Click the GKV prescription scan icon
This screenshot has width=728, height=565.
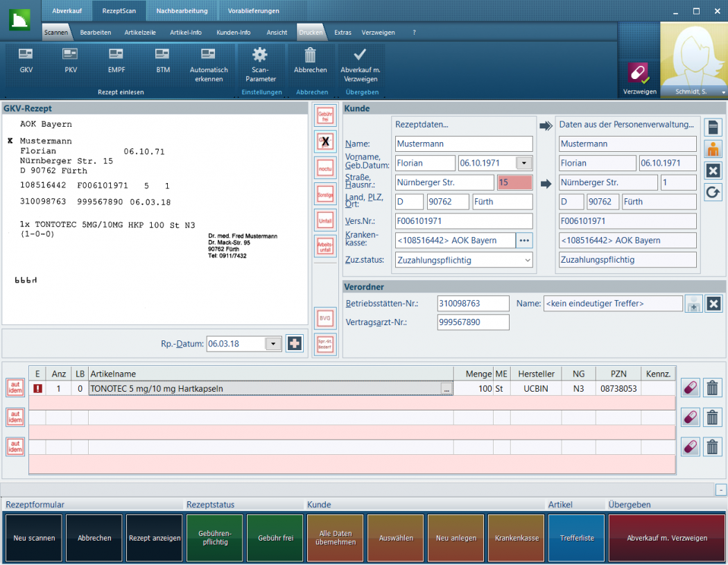click(26, 54)
